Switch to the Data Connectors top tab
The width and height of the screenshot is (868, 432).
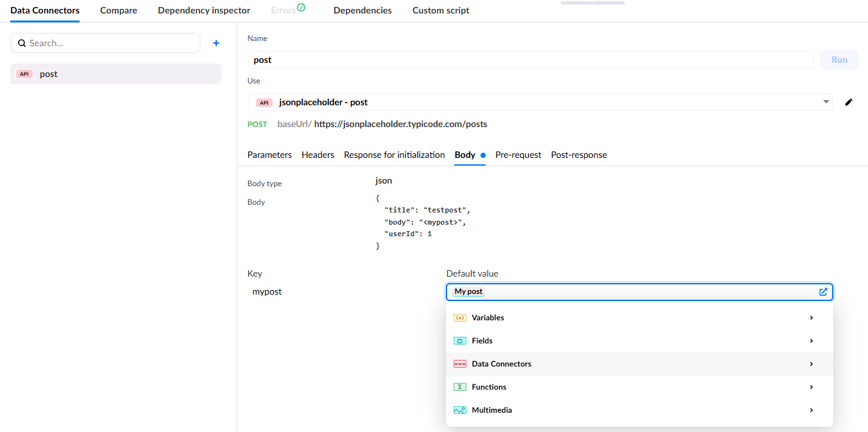pyautogui.click(x=45, y=10)
